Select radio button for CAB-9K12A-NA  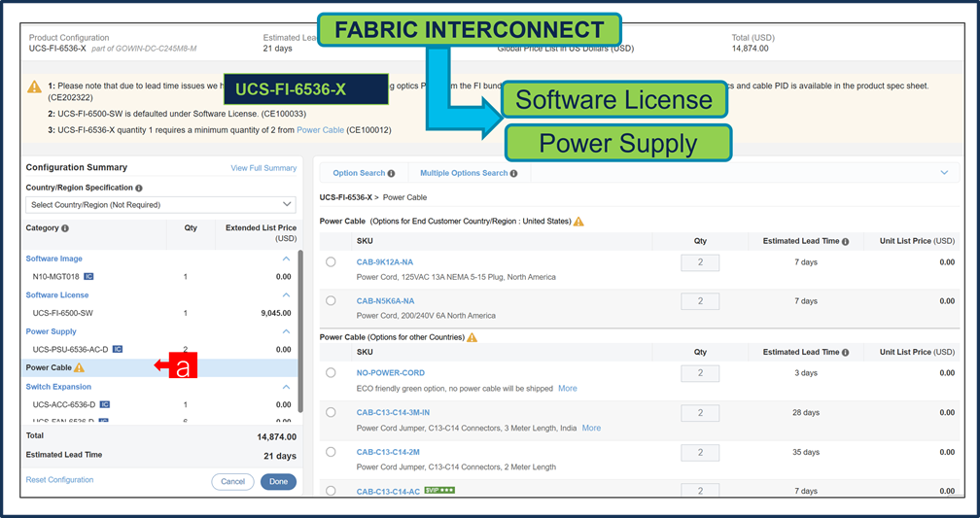tap(331, 262)
